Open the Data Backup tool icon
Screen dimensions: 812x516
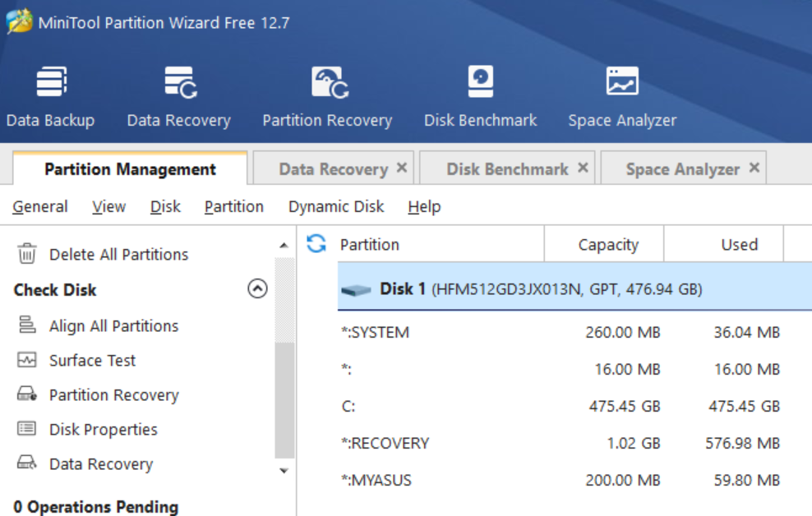52,82
